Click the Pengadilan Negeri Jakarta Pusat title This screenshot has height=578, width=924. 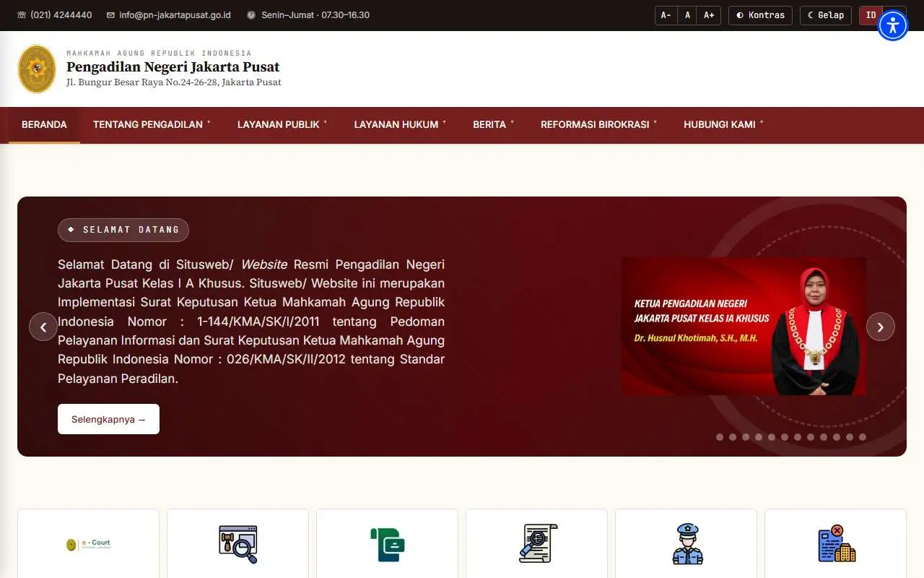tap(173, 67)
